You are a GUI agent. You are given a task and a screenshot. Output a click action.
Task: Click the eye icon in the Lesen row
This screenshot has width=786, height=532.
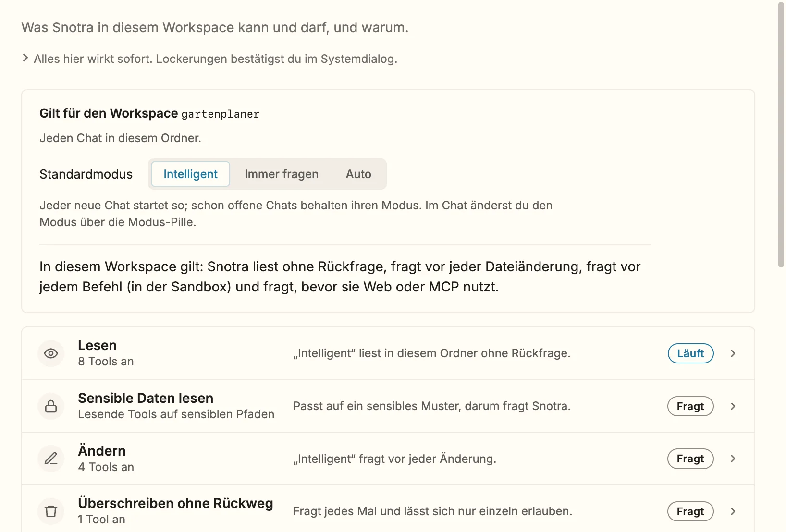(51, 353)
